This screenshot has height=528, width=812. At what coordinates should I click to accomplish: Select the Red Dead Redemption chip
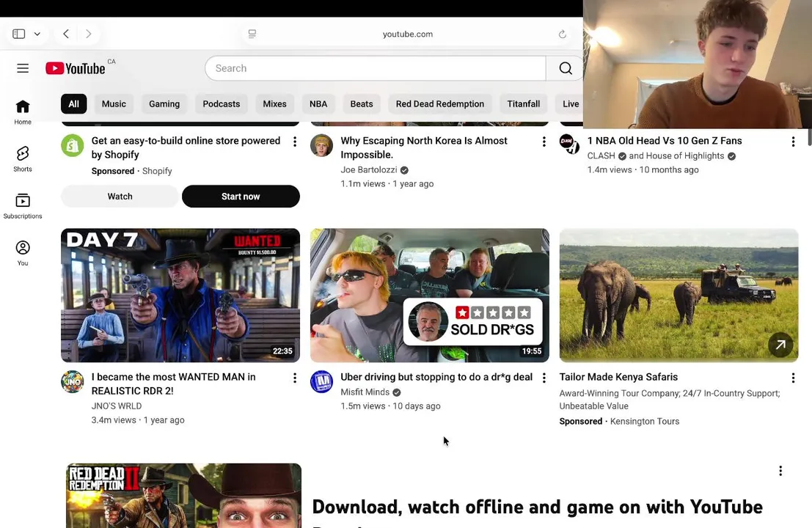pos(440,104)
